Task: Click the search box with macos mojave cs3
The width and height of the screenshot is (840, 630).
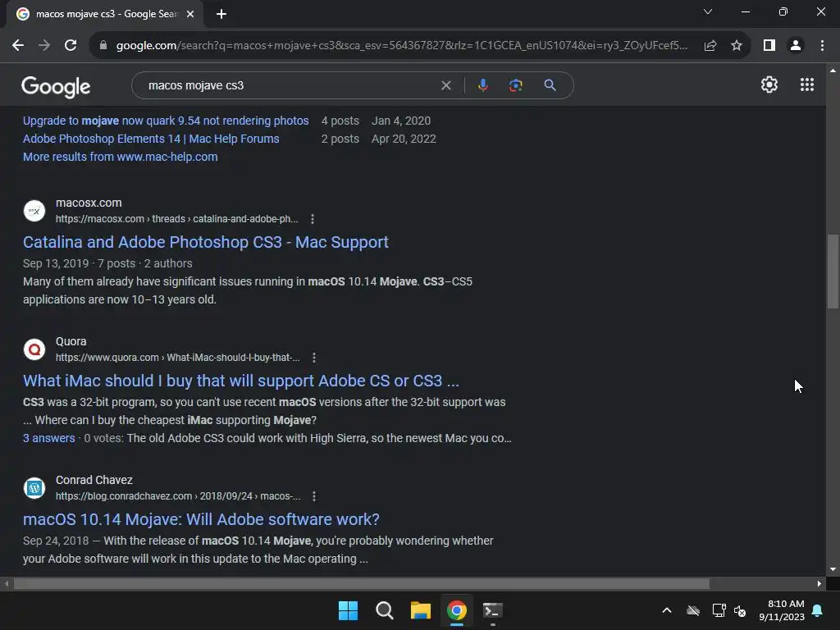Action: click(x=290, y=85)
